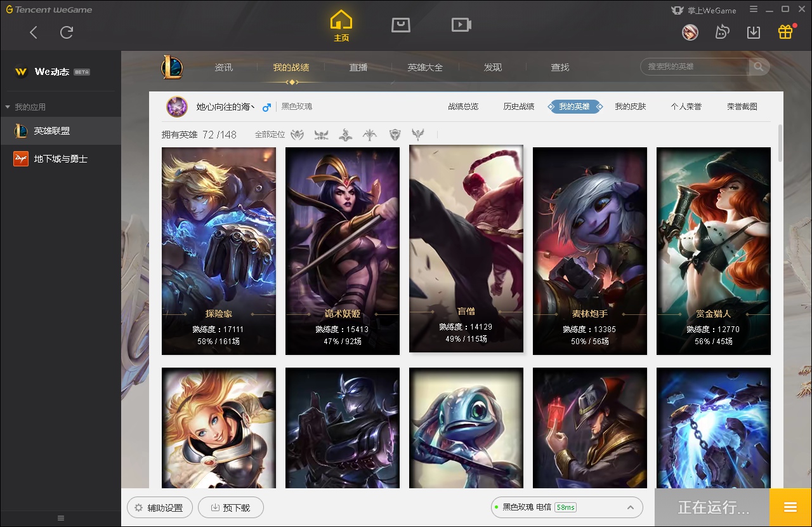This screenshot has width=812, height=527.
Task: Open the 诡术妖姬 hero card
Action: [343, 251]
